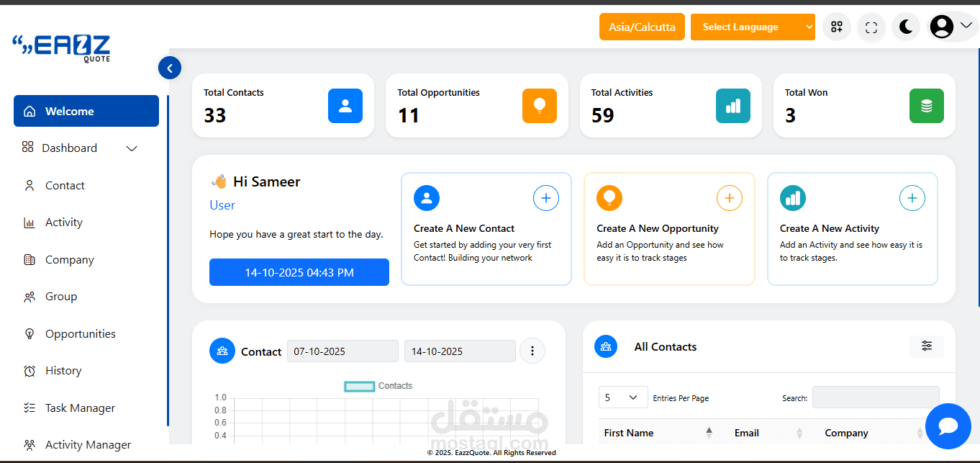Screen dimensions: 980x463
Task: Open All Contacts filter settings icon
Action: (x=927, y=346)
